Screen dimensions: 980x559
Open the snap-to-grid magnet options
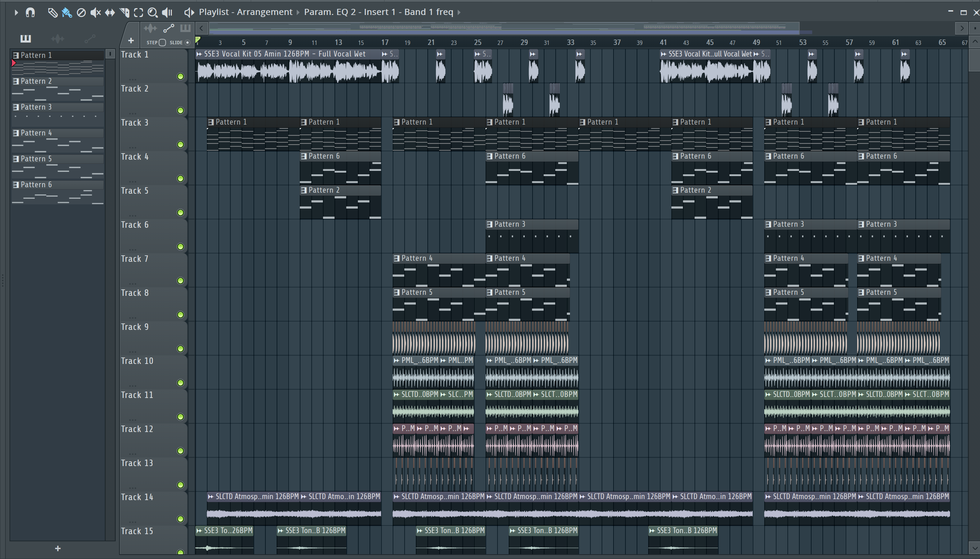(30, 13)
